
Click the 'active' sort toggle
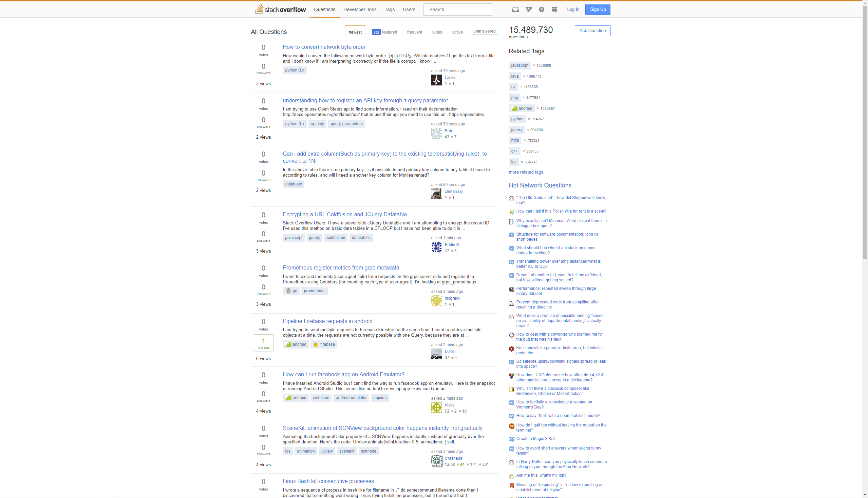pyautogui.click(x=457, y=32)
